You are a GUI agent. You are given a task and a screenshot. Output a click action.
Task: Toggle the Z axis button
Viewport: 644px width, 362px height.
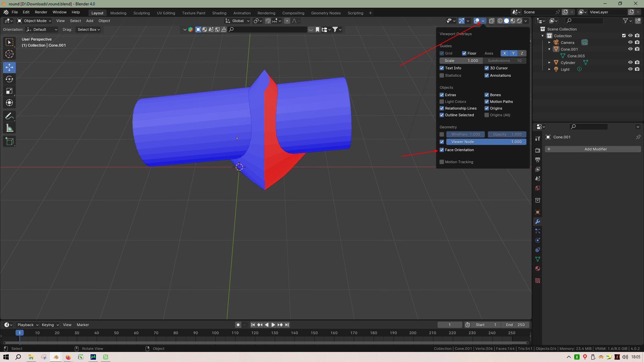(522, 53)
